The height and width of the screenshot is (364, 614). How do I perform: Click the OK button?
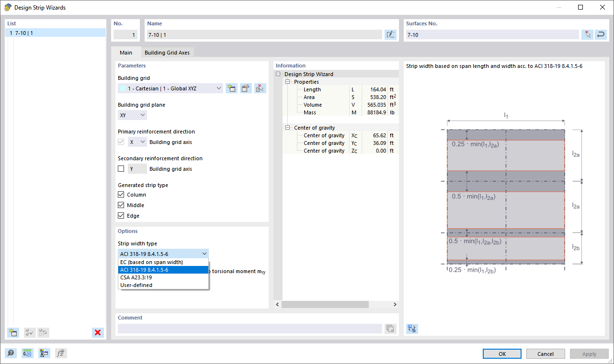pos(501,353)
